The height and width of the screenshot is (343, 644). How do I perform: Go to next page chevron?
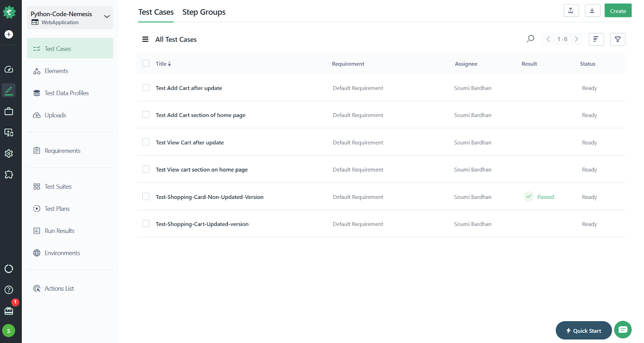click(576, 39)
